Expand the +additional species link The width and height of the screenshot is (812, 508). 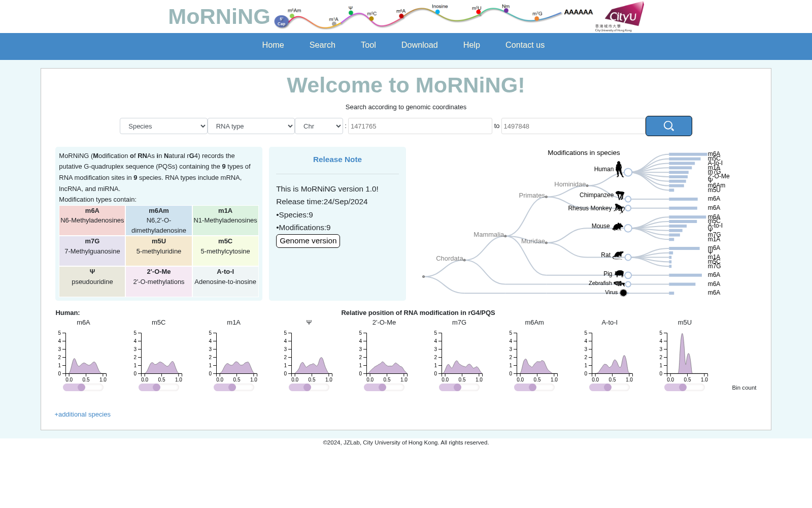(83, 415)
